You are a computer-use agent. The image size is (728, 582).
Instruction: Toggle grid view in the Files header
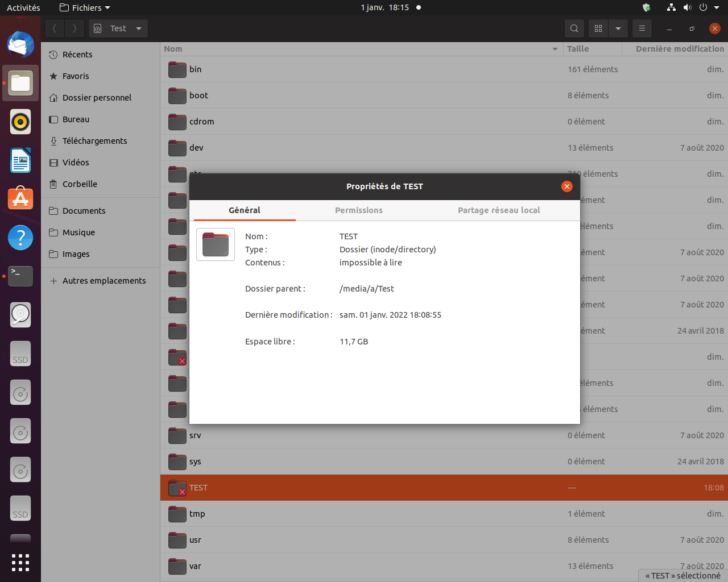click(598, 28)
